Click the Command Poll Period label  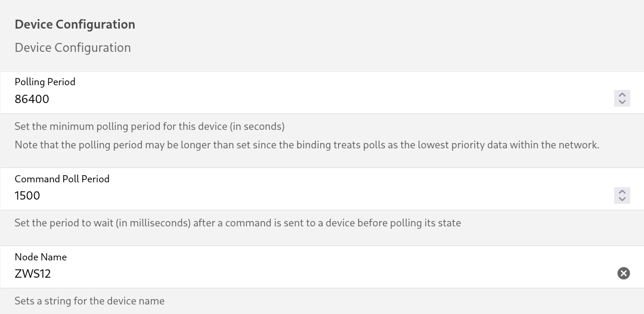click(x=62, y=179)
